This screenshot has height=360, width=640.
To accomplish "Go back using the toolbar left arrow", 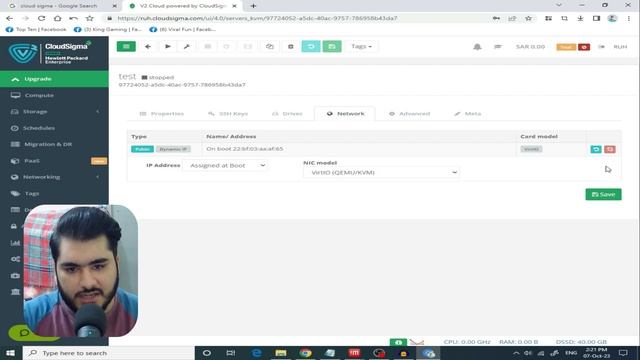I will 148,47.
